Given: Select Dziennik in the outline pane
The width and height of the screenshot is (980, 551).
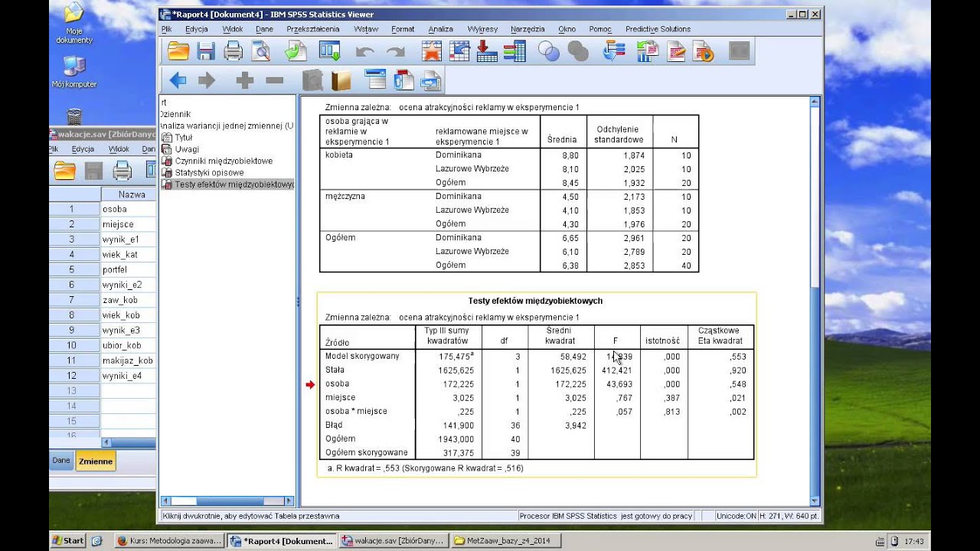Looking at the screenshot, I should [x=175, y=114].
